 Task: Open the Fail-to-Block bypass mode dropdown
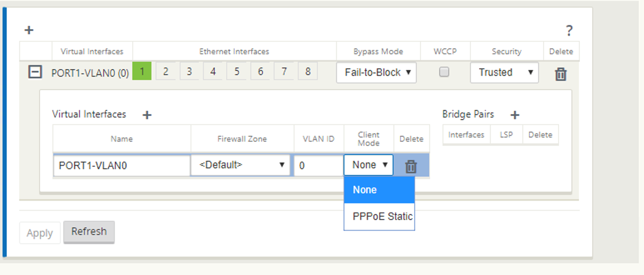click(376, 72)
